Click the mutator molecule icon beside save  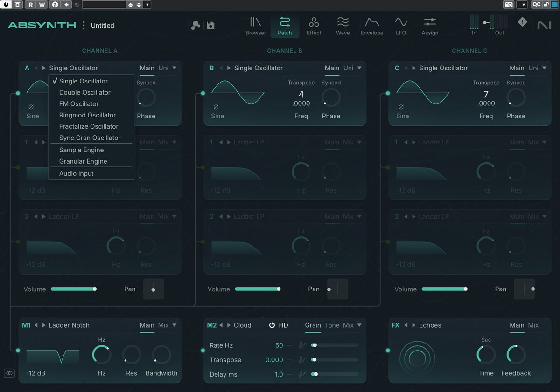click(196, 25)
